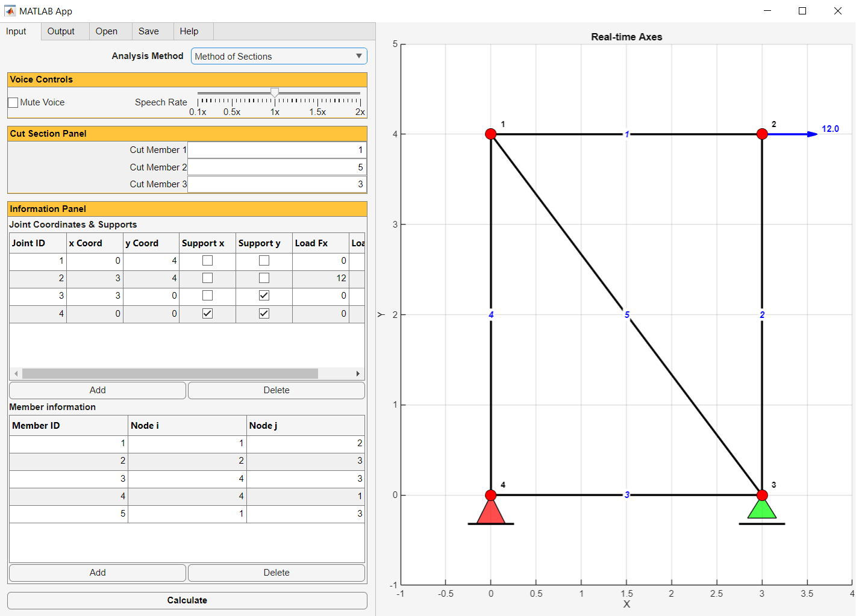
Task: Click the 'Node j' column header
Action: (x=306, y=426)
